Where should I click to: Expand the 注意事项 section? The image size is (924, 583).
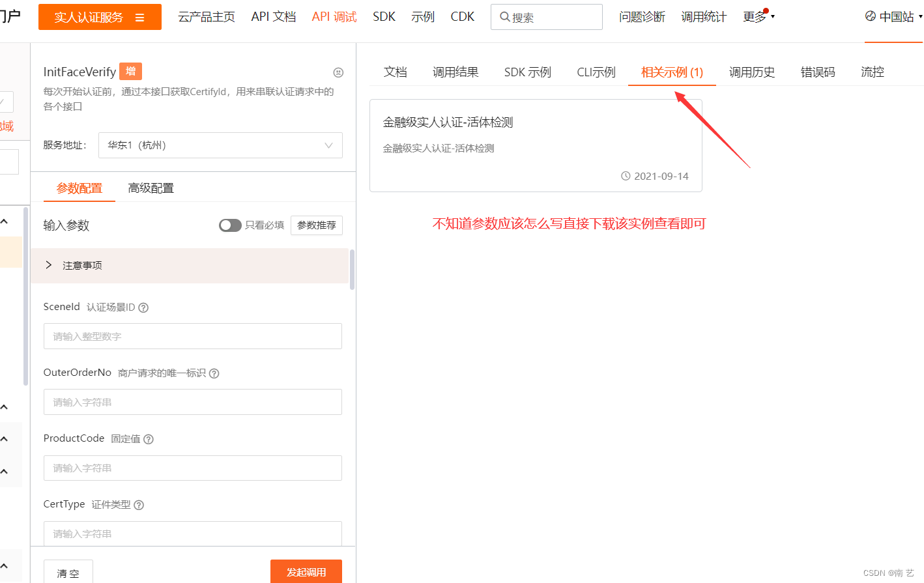pyautogui.click(x=190, y=266)
